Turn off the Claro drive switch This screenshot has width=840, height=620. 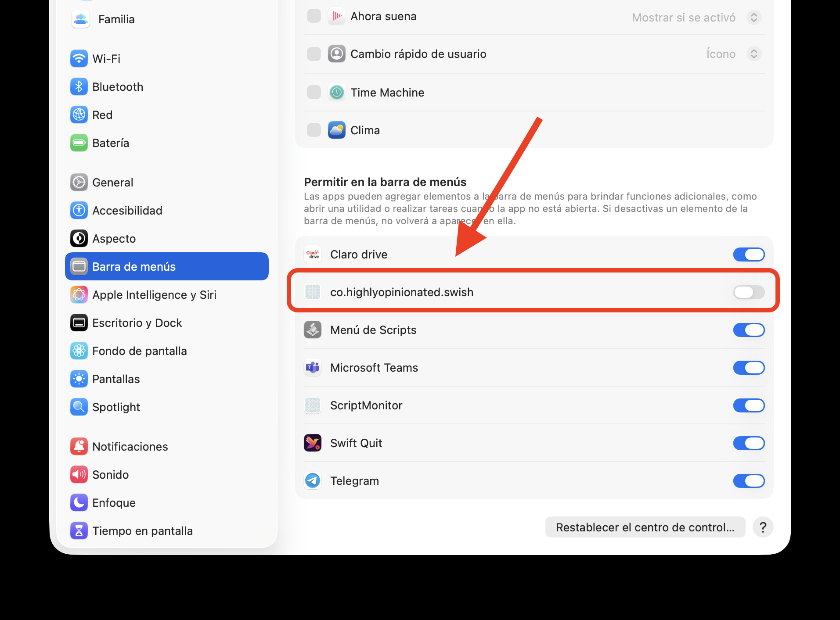749,254
